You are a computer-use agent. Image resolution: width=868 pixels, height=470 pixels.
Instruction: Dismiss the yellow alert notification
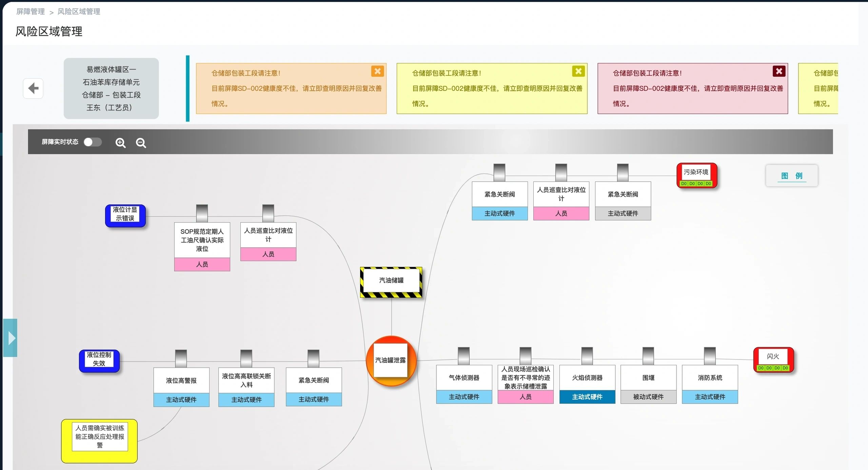click(578, 71)
